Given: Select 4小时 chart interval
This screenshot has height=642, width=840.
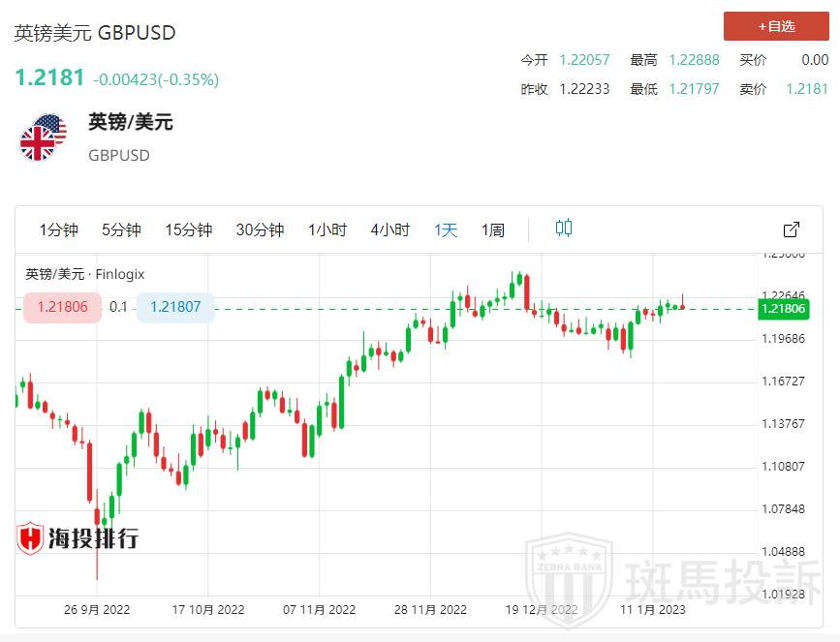Looking at the screenshot, I should (x=389, y=229).
